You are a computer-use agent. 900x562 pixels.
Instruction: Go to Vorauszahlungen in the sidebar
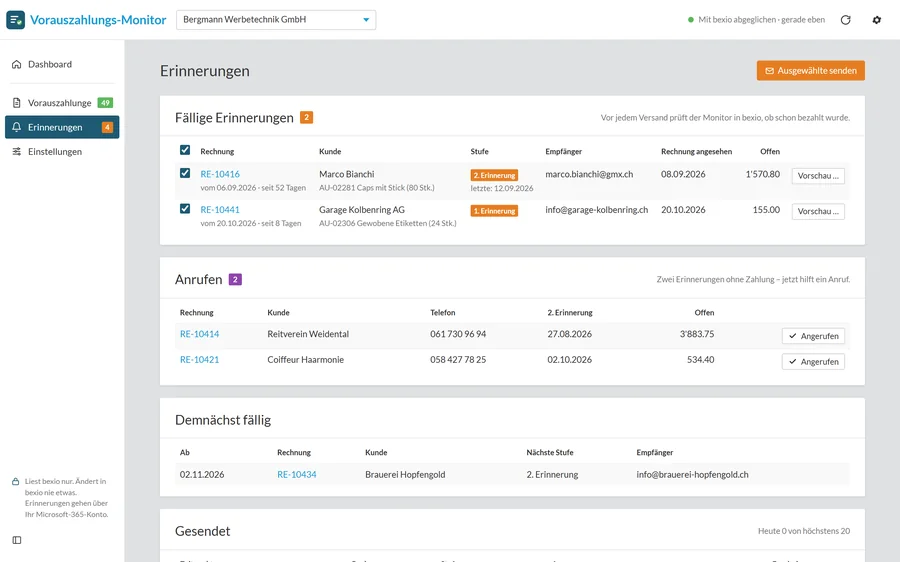(x=62, y=103)
